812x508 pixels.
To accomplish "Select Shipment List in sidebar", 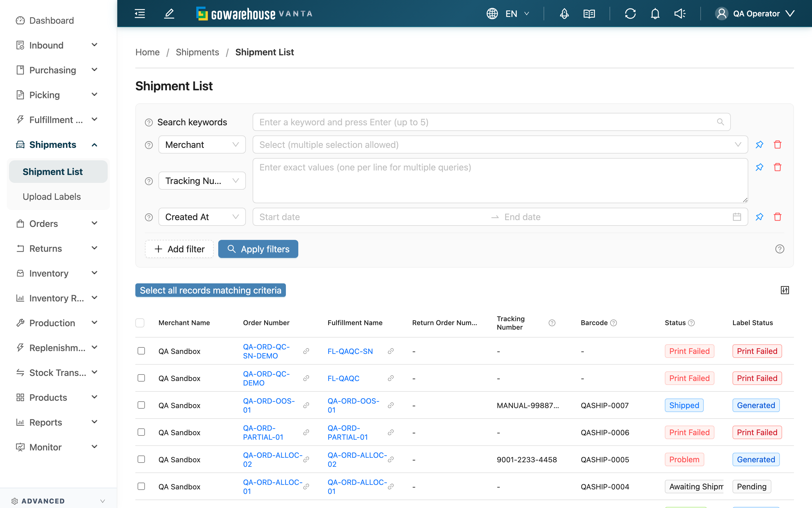I will pos(58,172).
